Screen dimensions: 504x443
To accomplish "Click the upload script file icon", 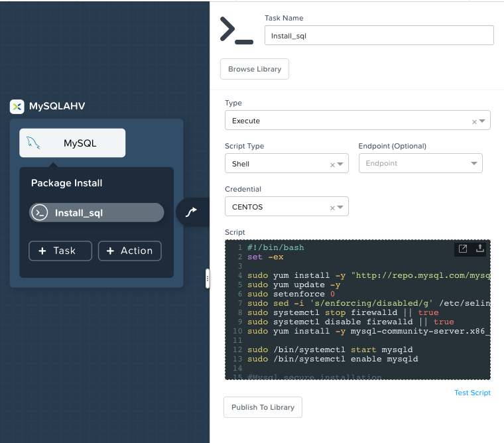I will click(480, 248).
